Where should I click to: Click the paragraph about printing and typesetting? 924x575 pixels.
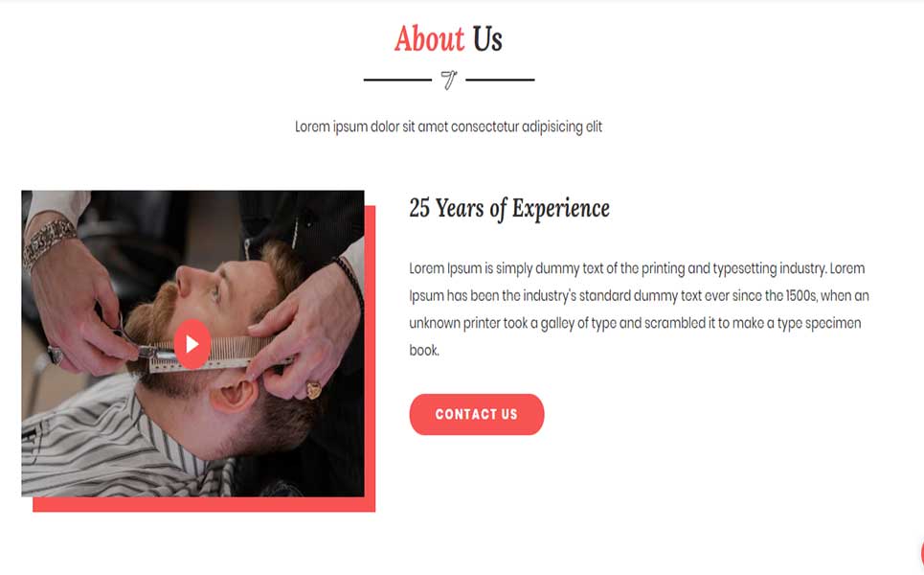tap(639, 309)
